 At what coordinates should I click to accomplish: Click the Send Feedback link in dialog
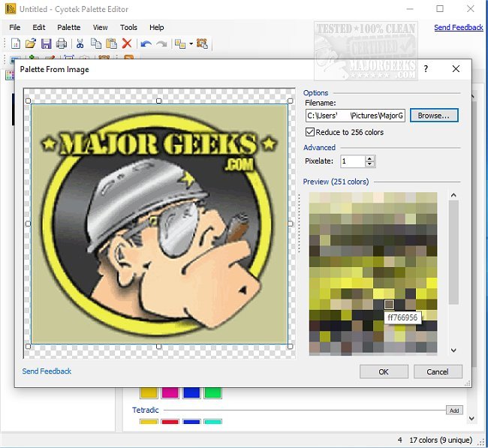point(47,371)
